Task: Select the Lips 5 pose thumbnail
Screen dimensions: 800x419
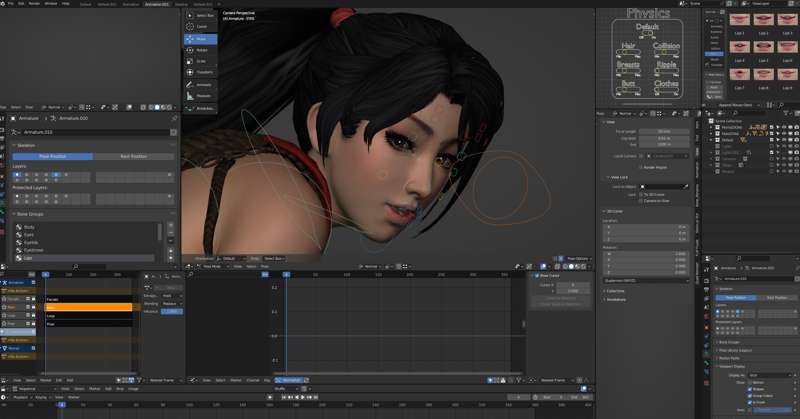Action: tap(763, 47)
